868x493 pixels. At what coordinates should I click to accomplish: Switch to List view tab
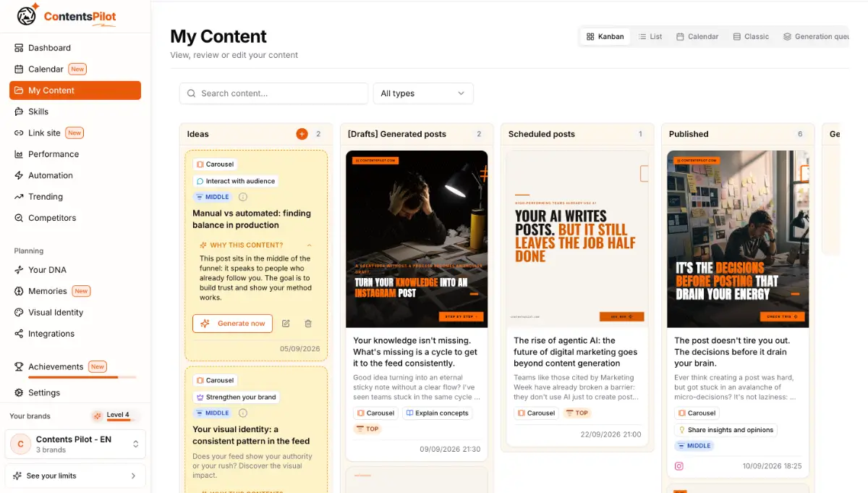point(650,36)
